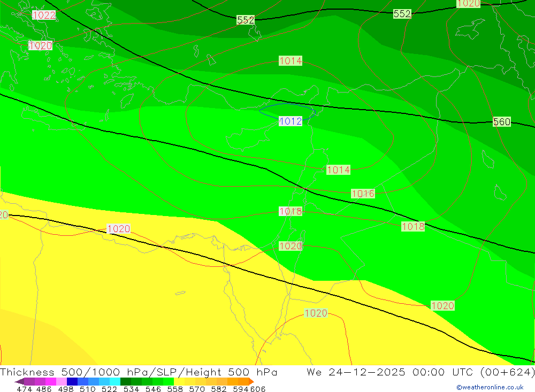The height and width of the screenshot is (392, 535).
Task: Click the 1022 pressure contour label
Action: (x=44, y=15)
